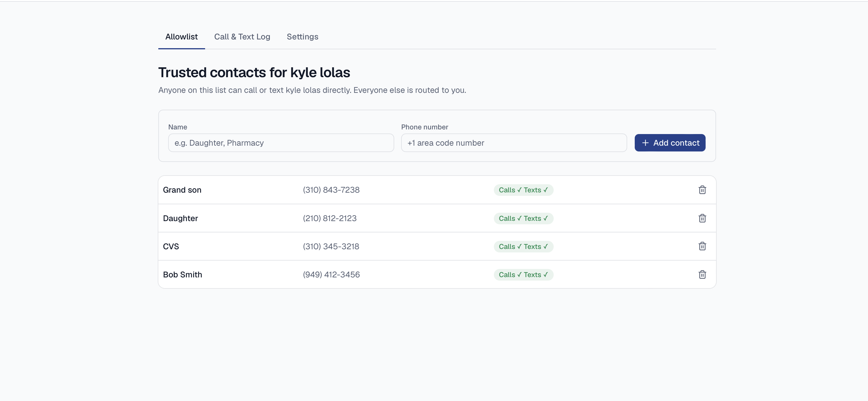
Task: Select the Bob Smith contact name
Action: click(182, 275)
